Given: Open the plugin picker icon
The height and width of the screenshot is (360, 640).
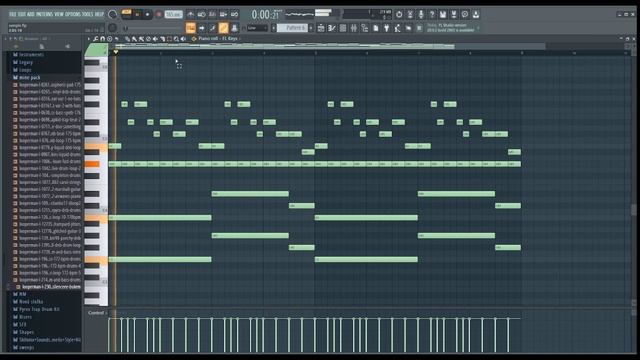Looking at the screenshot, I should 386,28.
